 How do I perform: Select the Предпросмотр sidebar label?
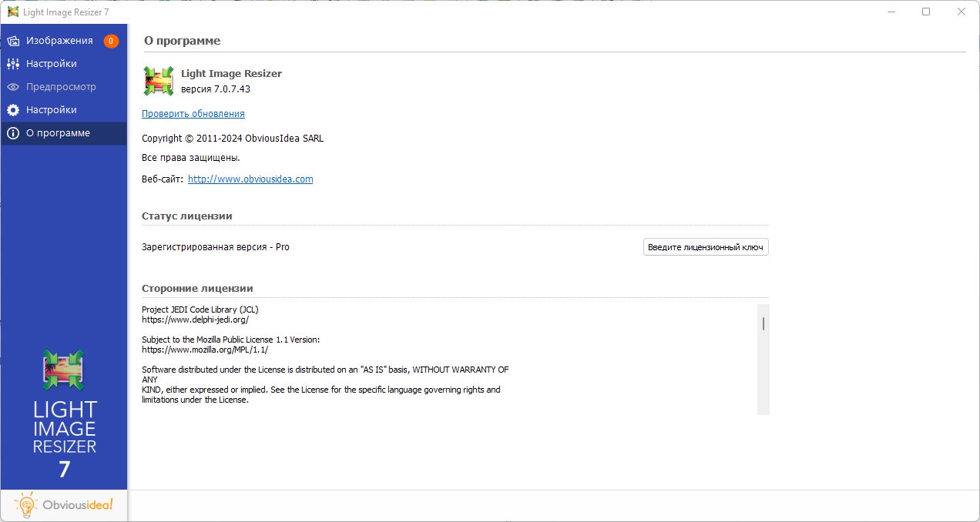coord(61,87)
